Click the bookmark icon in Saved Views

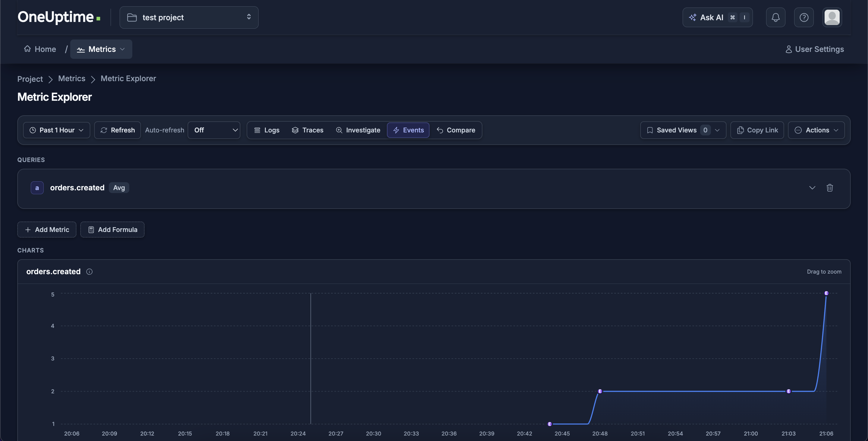(650, 130)
